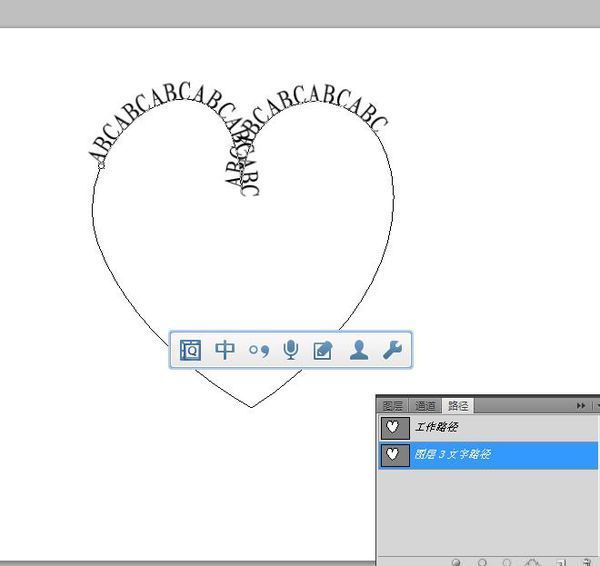600x566 pixels.
Task: Open IME settings wrench icon
Action: click(x=392, y=350)
